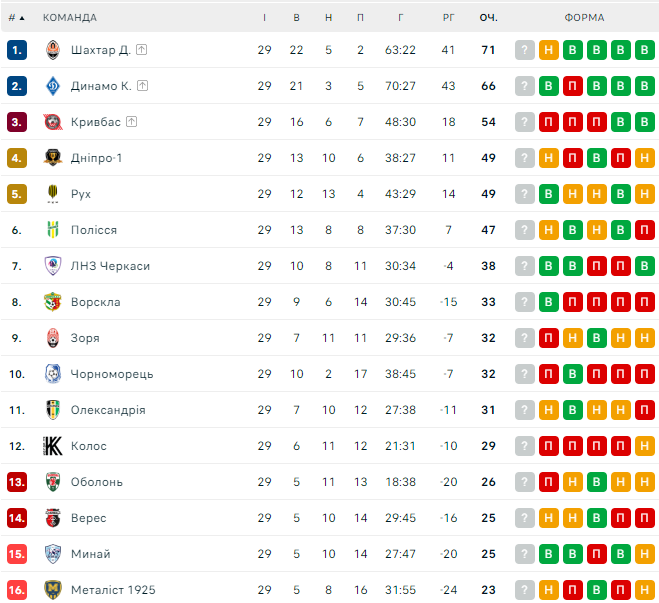Image resolution: width=659 pixels, height=603 pixels.
Task: Click the Ворскла team crest
Action: 53,302
